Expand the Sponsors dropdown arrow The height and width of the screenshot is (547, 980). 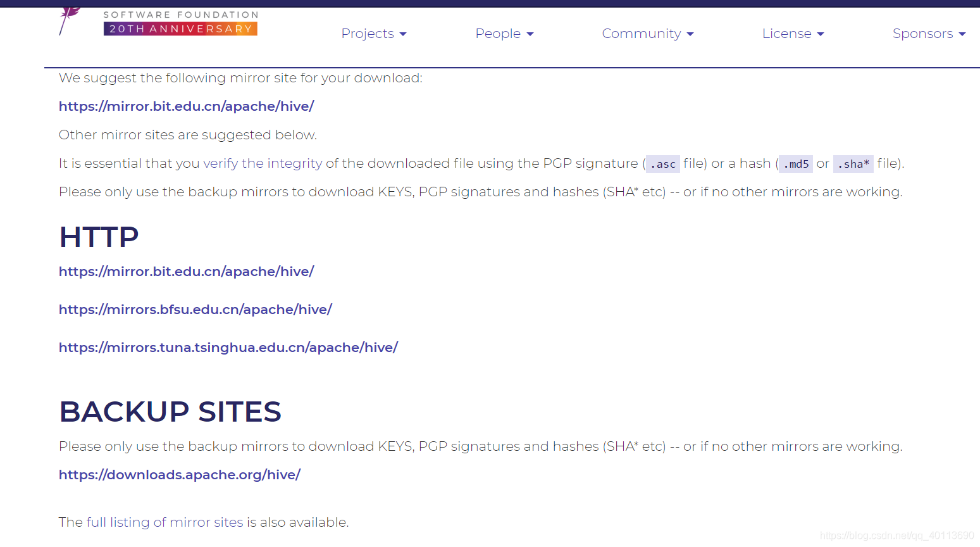click(962, 34)
